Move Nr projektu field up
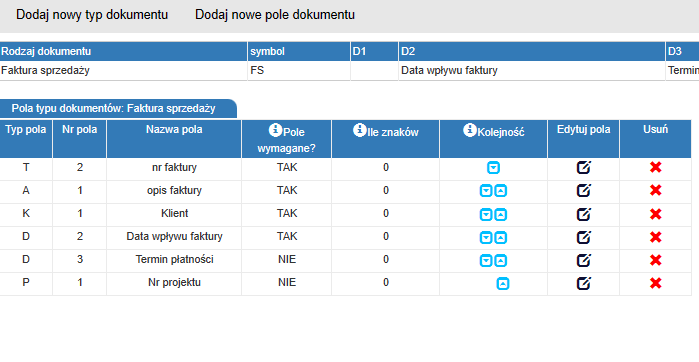The image size is (699, 362). tap(503, 284)
